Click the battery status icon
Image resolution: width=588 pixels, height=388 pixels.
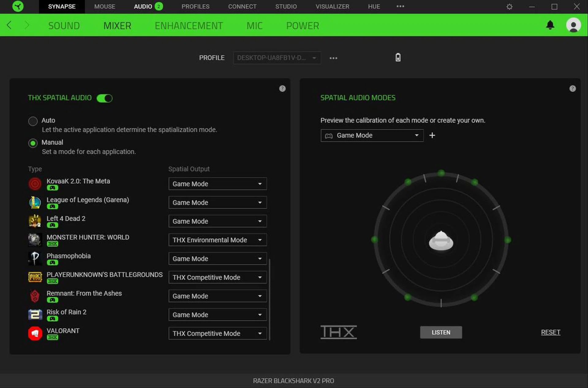tap(398, 58)
